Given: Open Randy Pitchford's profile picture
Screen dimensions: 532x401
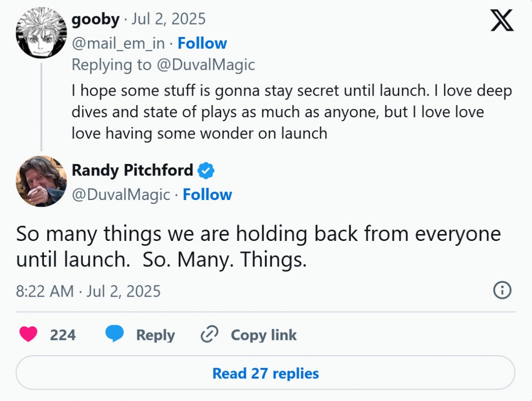Looking at the screenshot, I should pyautogui.click(x=41, y=181).
